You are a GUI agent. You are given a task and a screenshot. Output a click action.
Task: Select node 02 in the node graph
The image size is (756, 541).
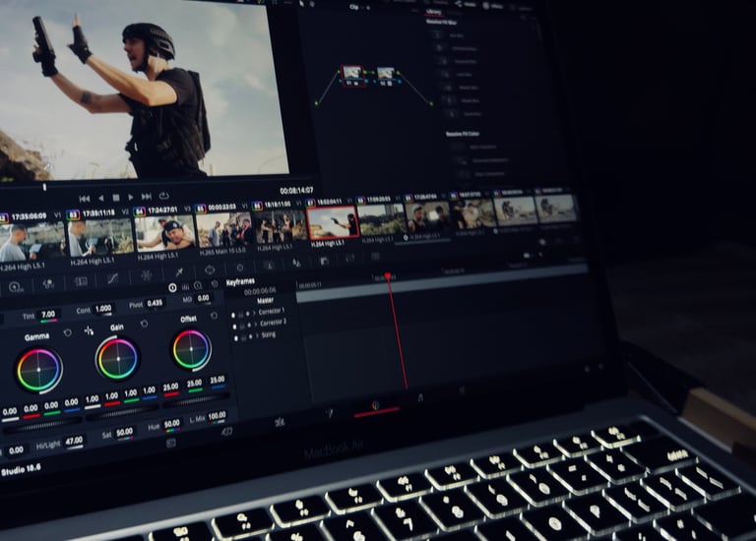385,76
